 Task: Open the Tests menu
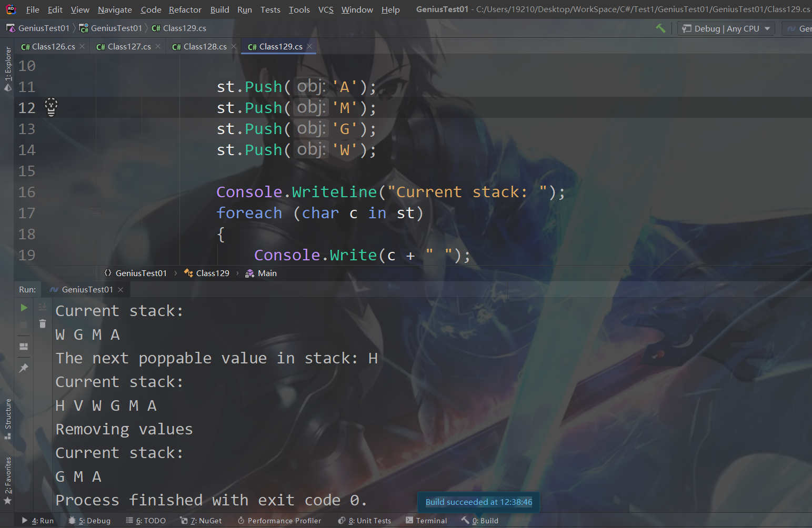click(270, 9)
